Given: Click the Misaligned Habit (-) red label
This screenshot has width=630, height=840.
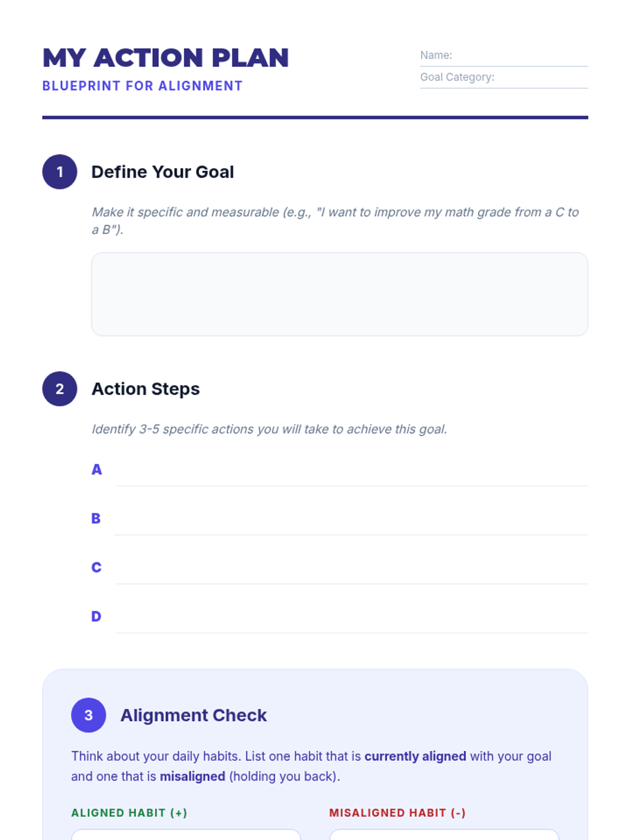Looking at the screenshot, I should [397, 813].
